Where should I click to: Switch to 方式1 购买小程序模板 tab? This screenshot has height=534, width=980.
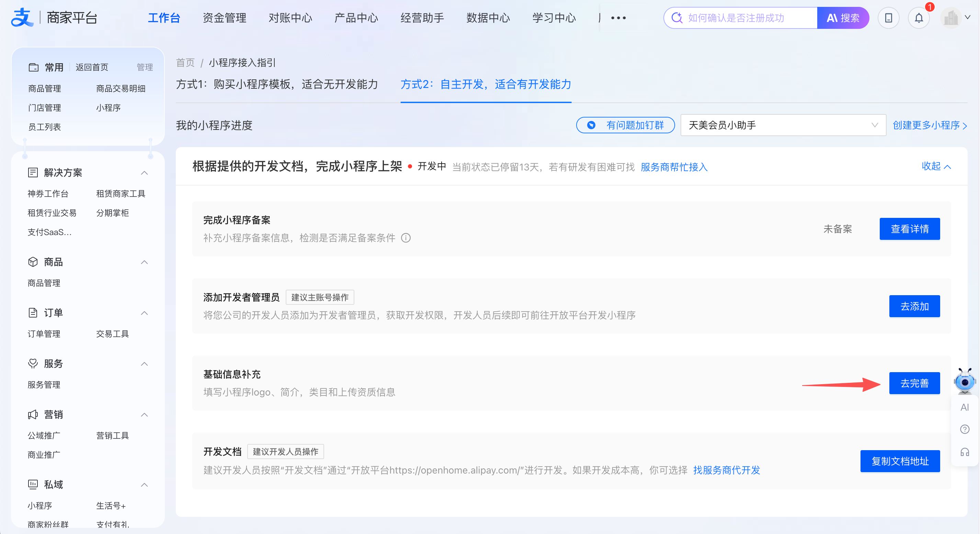277,85
